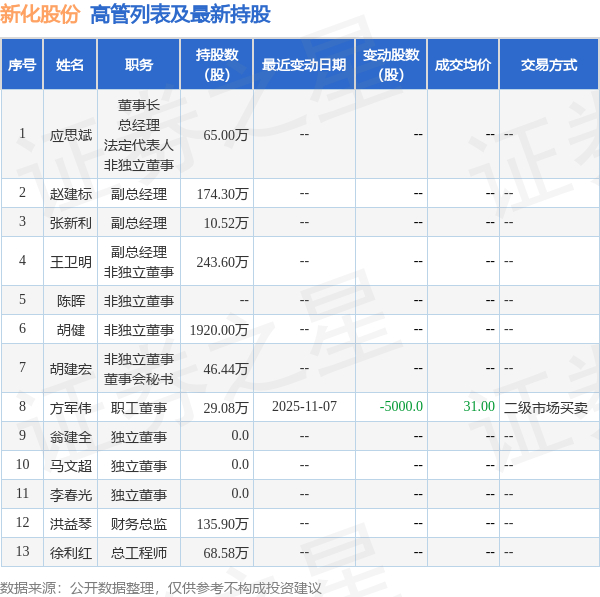Select the 职务 column header

[139, 65]
